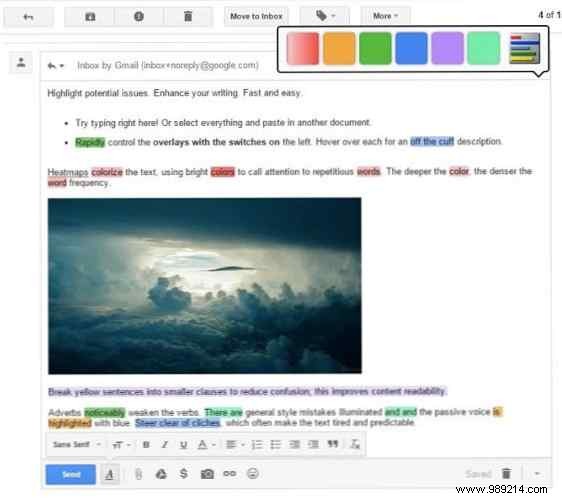Click the embedded storm clouds image
This screenshot has width=562, height=498.
pyautogui.click(x=205, y=286)
